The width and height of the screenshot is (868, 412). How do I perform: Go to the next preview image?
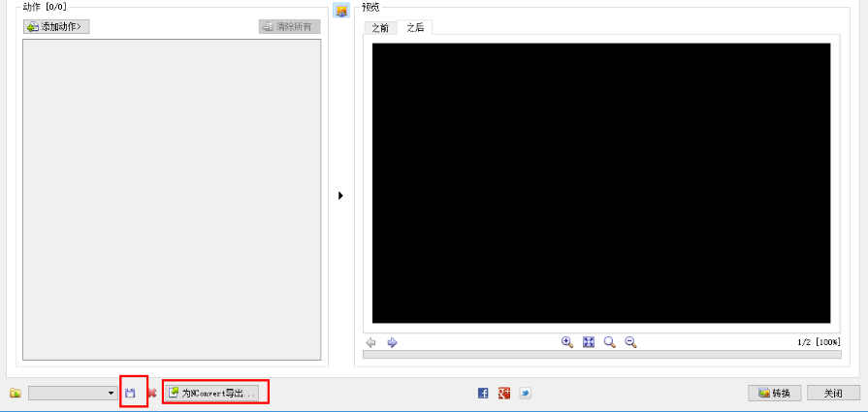pos(392,343)
